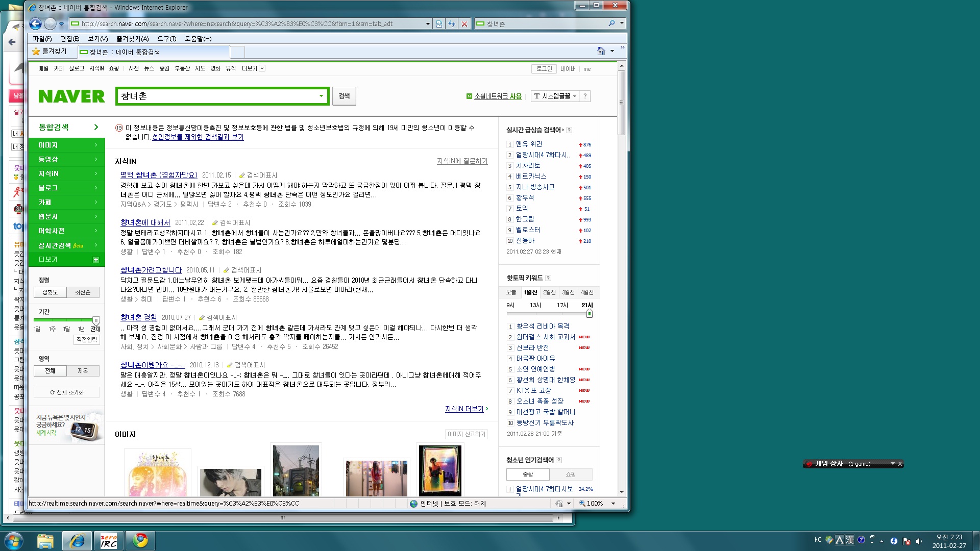Open the 지식iN 더보기 link
The image size is (980, 551).
[464, 409]
